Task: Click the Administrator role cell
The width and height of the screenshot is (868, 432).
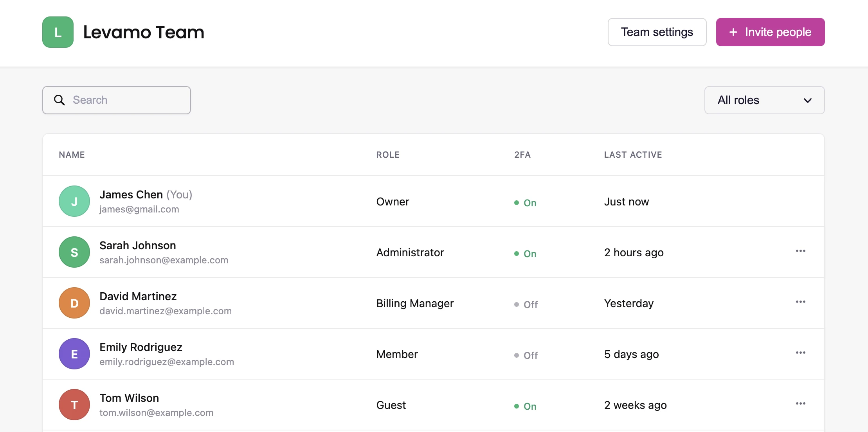Action: point(410,252)
